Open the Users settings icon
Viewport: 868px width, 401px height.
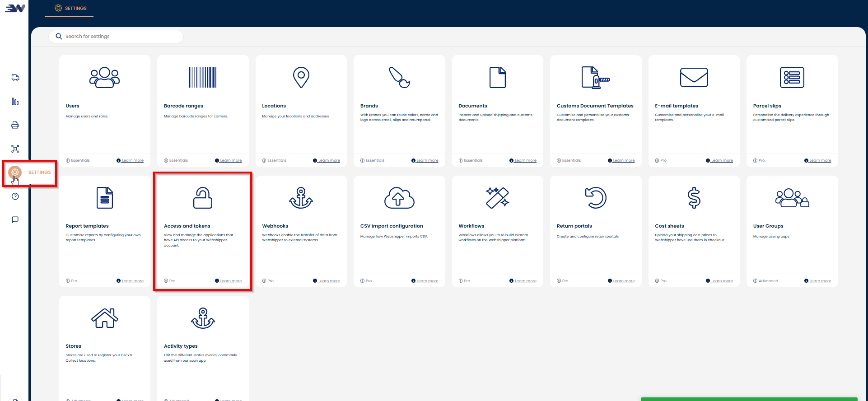click(x=104, y=77)
